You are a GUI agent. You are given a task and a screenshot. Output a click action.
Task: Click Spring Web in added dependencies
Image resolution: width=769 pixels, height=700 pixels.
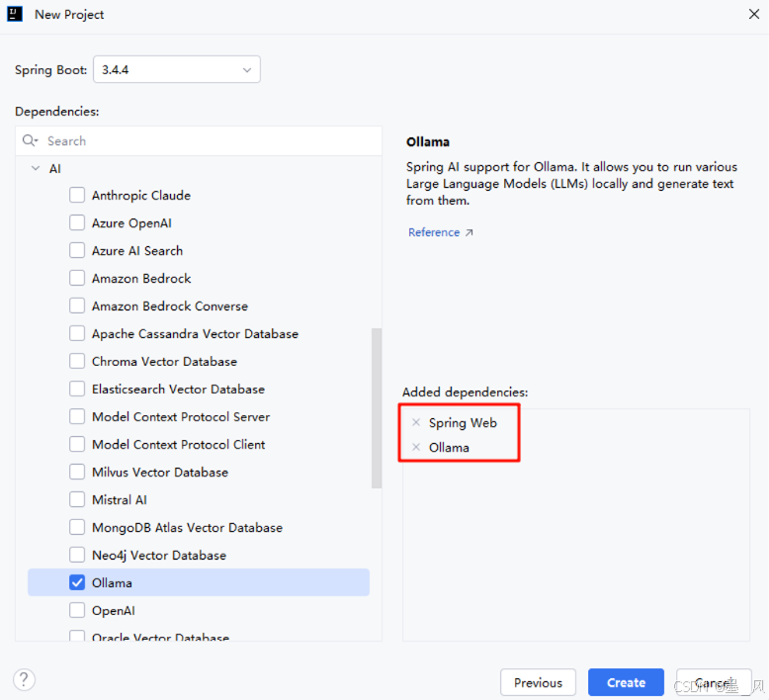463,423
